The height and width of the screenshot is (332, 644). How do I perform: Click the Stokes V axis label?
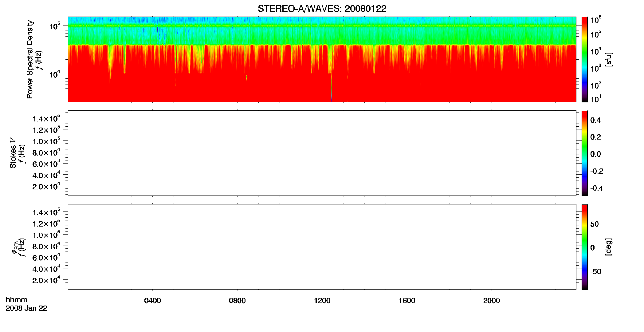pos(13,153)
